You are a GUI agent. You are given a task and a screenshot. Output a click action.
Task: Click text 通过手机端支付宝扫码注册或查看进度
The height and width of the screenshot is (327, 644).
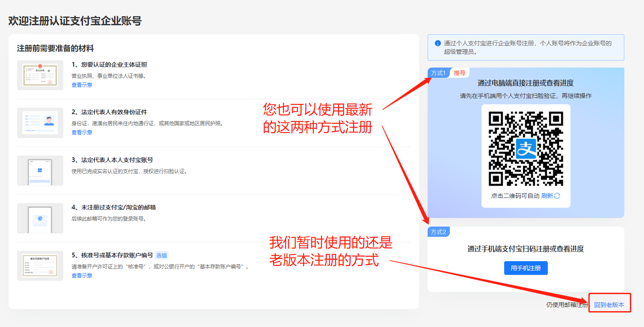pyautogui.click(x=526, y=249)
